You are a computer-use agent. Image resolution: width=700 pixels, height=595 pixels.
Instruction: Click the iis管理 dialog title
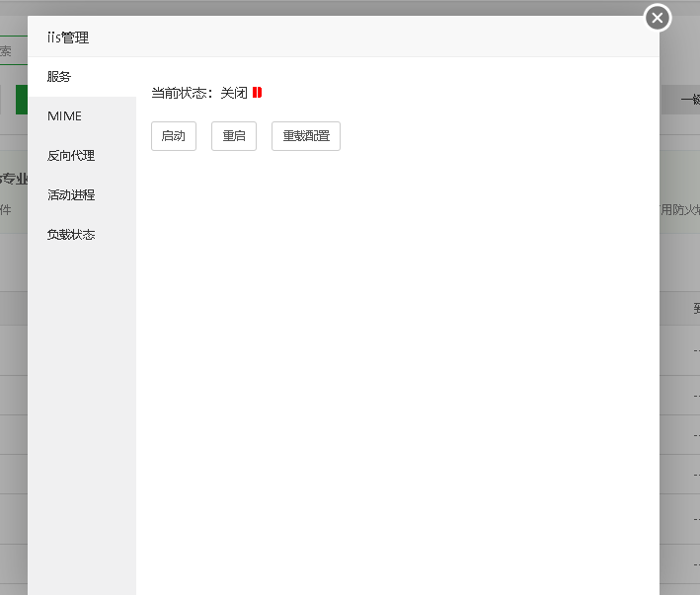tap(68, 37)
